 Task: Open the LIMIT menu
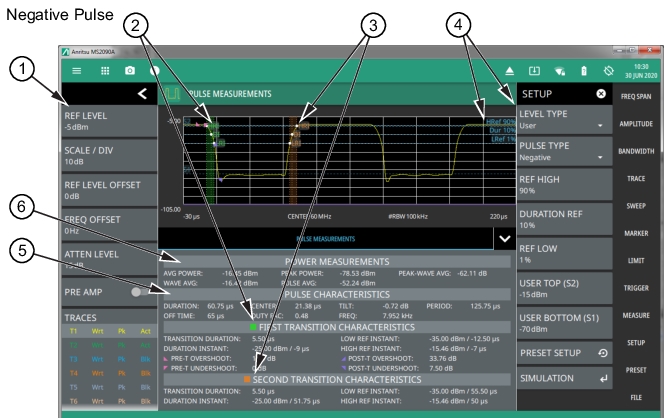636,261
